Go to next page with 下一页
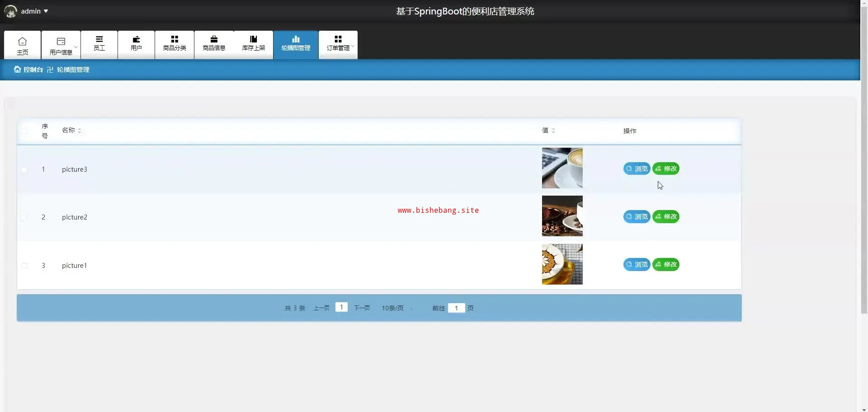This screenshot has width=868, height=412. pos(362,308)
